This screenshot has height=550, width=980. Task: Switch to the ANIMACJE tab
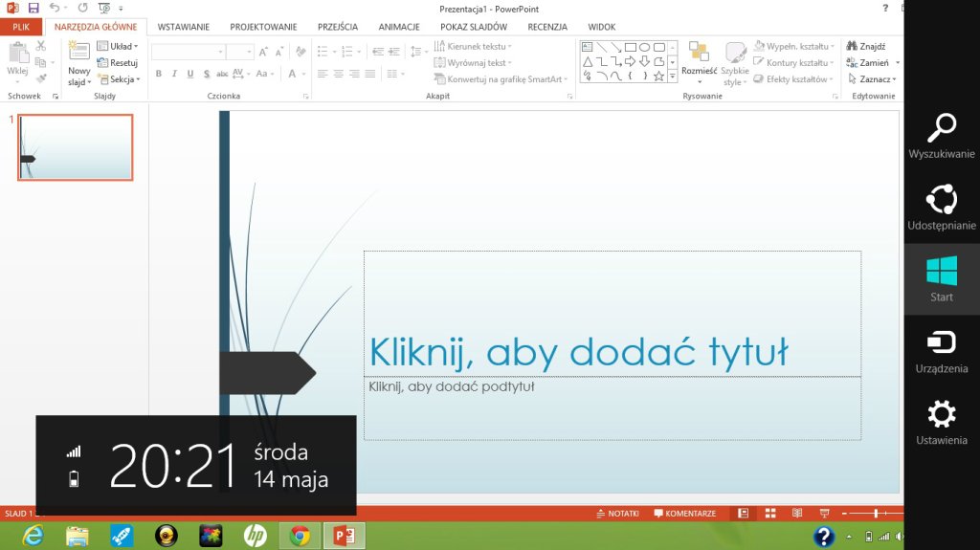pyautogui.click(x=399, y=27)
